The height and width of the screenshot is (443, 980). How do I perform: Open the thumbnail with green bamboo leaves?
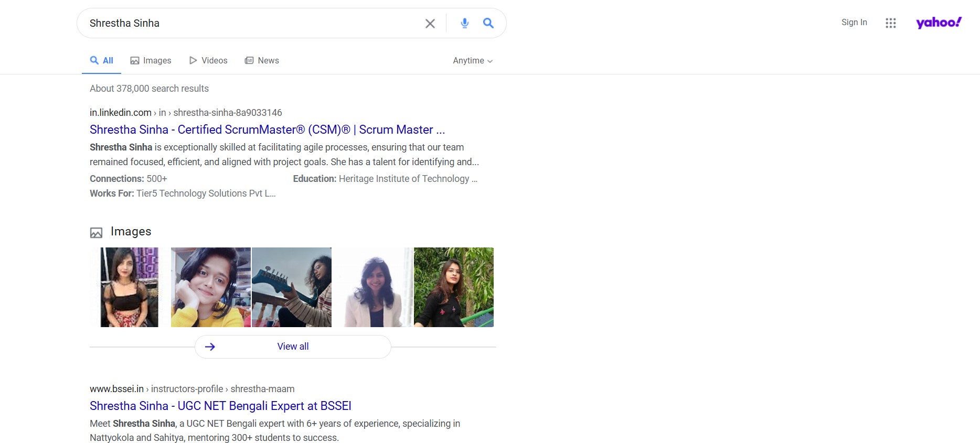[453, 287]
